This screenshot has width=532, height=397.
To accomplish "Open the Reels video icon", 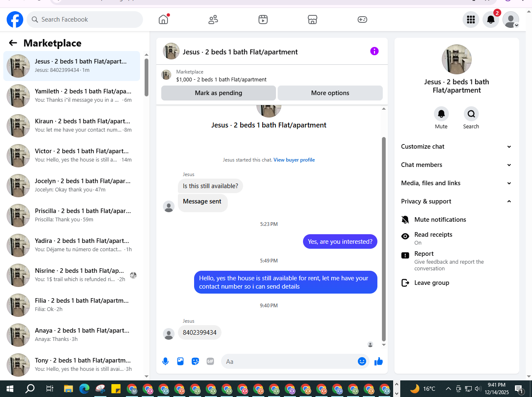I will (x=263, y=20).
